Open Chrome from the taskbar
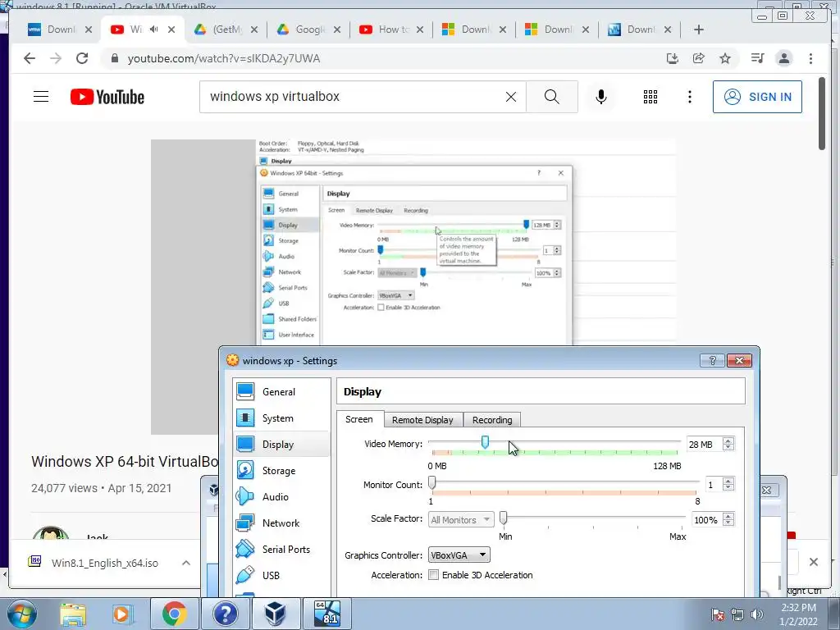Image resolution: width=840 pixels, height=630 pixels. click(174, 614)
